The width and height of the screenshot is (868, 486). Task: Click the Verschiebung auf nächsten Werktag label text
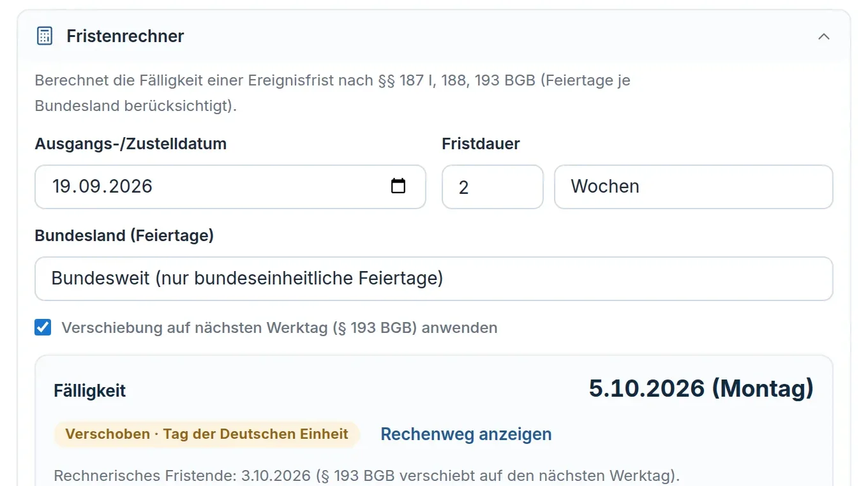(280, 328)
